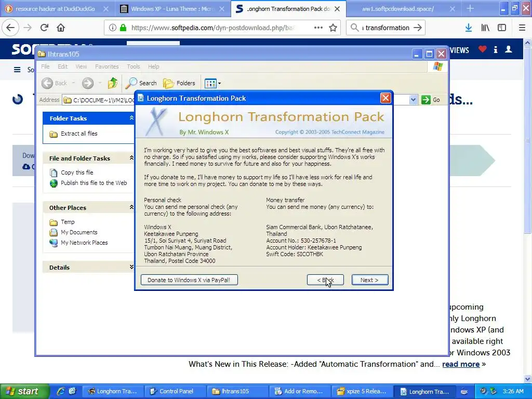Open a new Firefox tab with plus
The width and height of the screenshot is (532, 399).
click(x=470, y=8)
